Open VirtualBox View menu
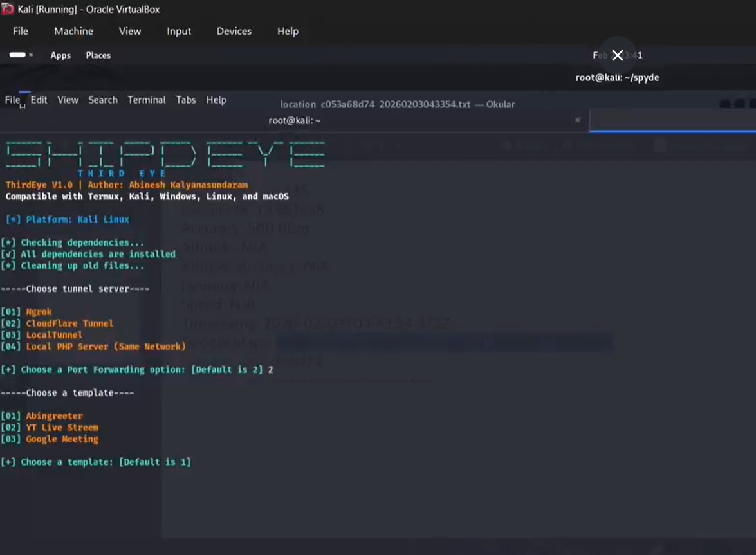The width and height of the screenshot is (756, 555). [129, 31]
